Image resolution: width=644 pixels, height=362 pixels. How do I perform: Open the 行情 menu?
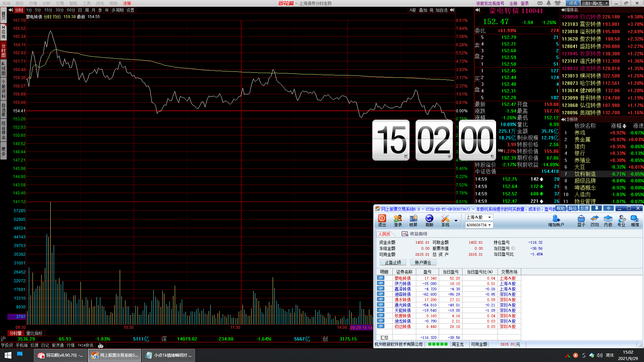(33, 3)
